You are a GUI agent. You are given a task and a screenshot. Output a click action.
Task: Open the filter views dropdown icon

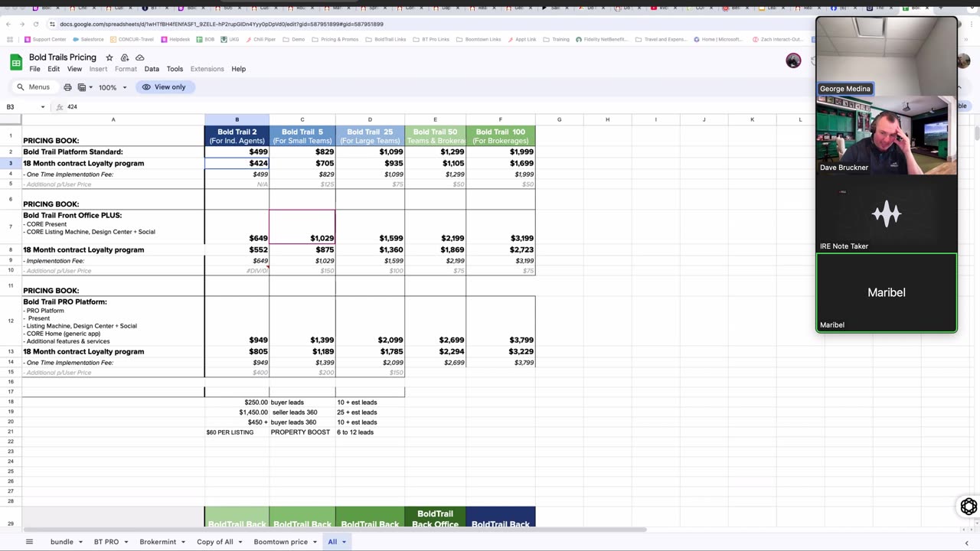pyautogui.click(x=84, y=87)
